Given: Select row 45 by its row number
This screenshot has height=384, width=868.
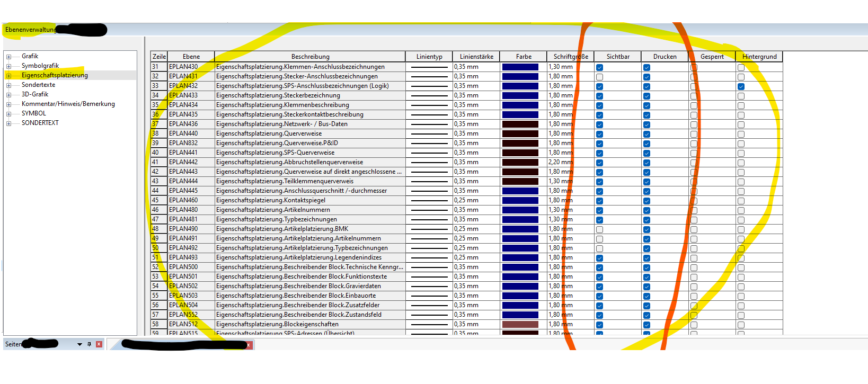Looking at the screenshot, I should 159,200.
